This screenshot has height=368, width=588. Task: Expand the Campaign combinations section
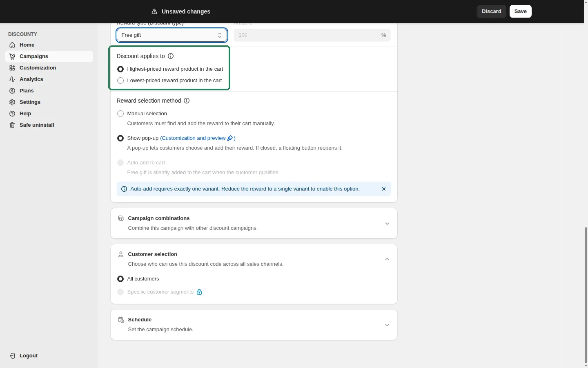click(387, 224)
